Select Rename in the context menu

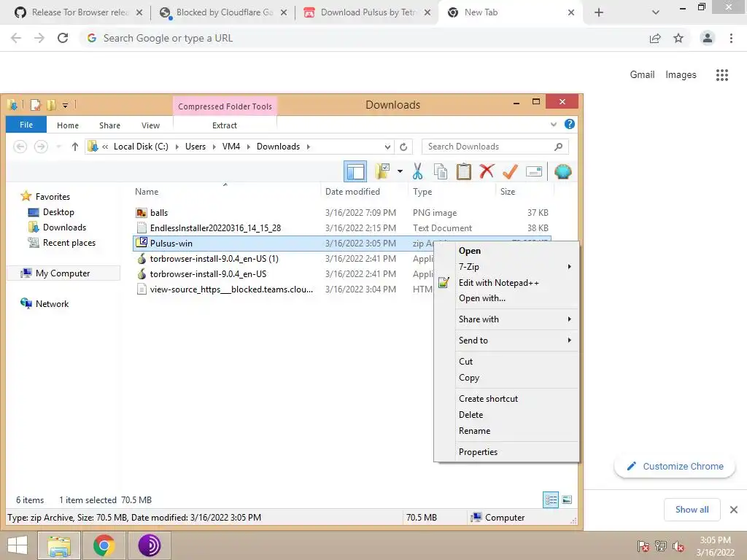(506, 431)
